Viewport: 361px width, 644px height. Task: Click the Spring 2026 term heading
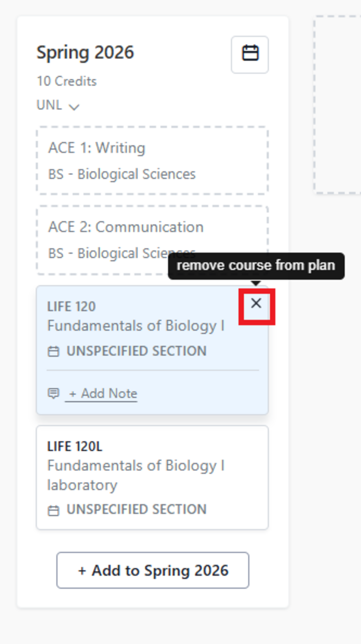tap(85, 53)
